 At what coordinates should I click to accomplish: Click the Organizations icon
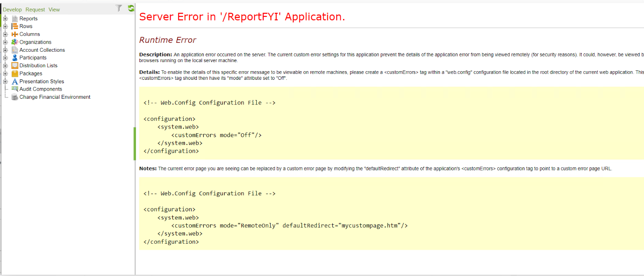tap(15, 42)
